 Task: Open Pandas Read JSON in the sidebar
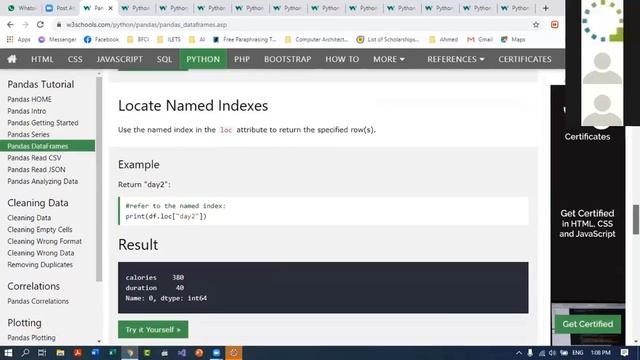(x=36, y=169)
